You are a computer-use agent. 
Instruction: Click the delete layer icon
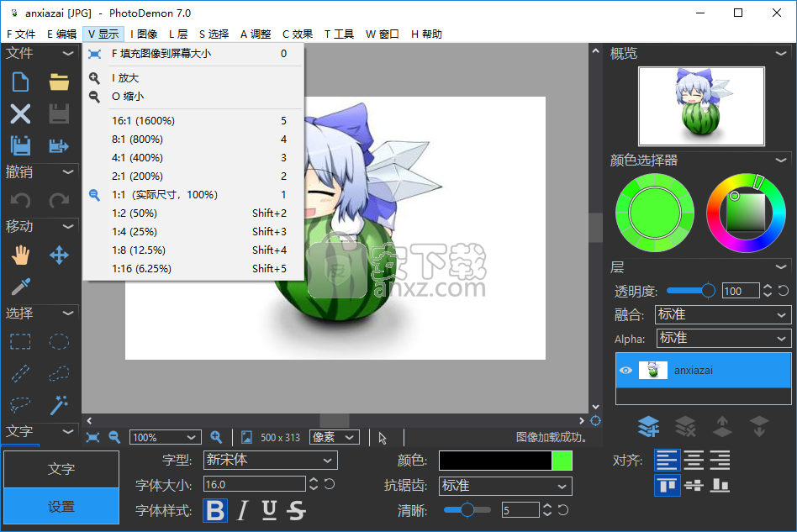click(685, 426)
